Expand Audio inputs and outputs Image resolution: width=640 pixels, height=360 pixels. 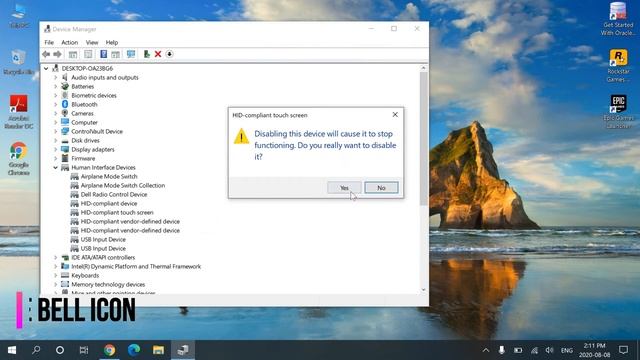(x=56, y=78)
